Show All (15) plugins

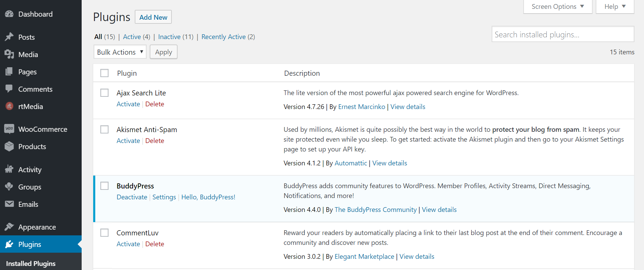[x=104, y=37]
